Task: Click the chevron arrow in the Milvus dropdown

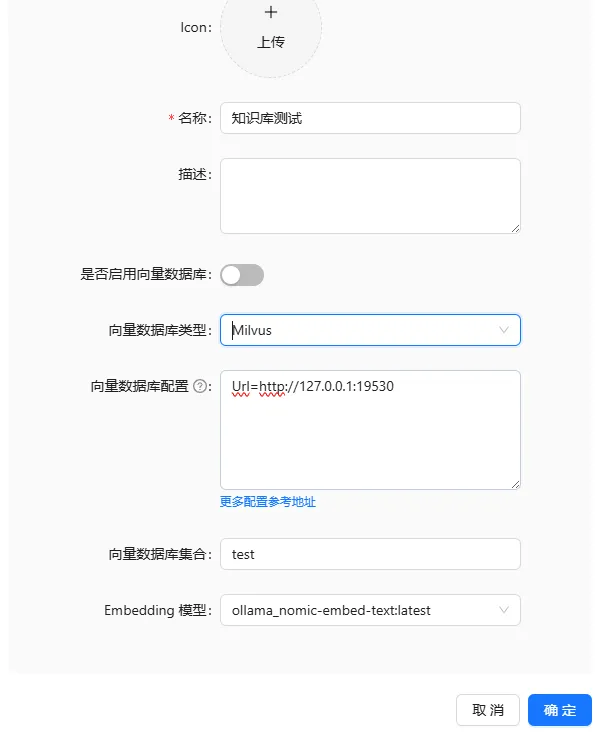Action: (x=503, y=330)
